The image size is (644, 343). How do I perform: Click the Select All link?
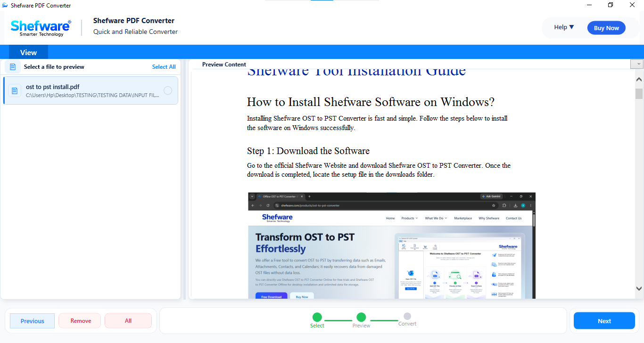coord(164,67)
